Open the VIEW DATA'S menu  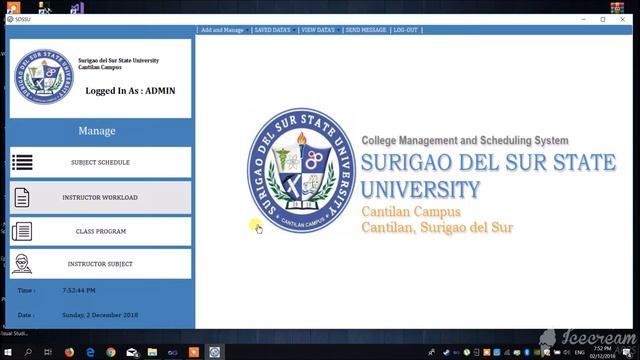318,30
